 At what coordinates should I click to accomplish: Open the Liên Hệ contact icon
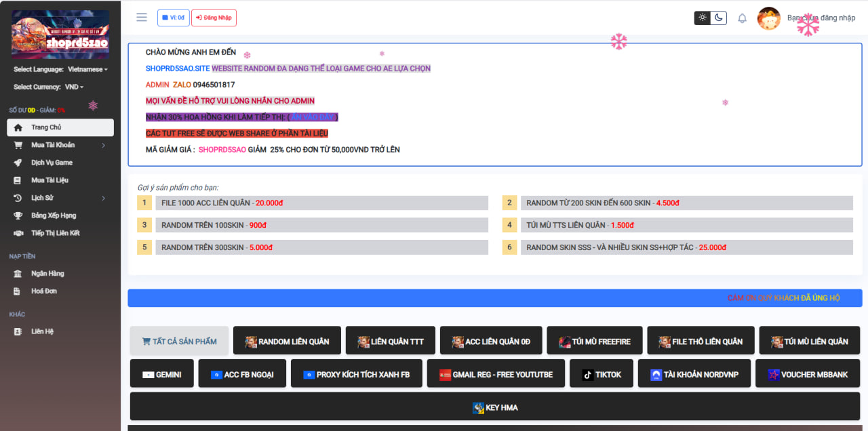pyautogui.click(x=16, y=331)
